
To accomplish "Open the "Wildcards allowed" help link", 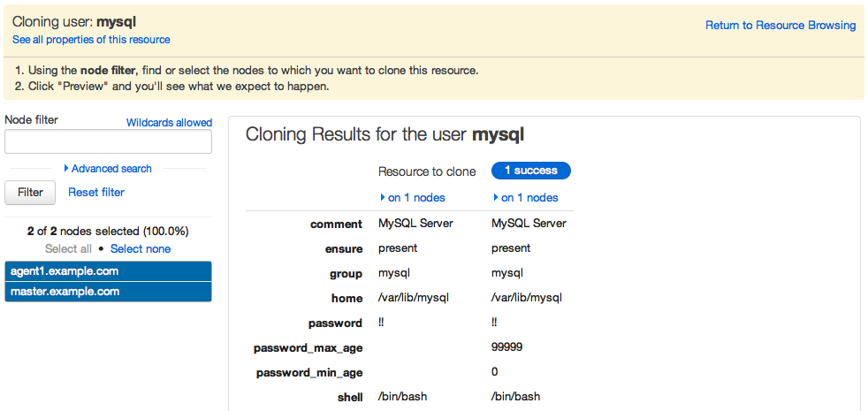I will pyautogui.click(x=169, y=123).
